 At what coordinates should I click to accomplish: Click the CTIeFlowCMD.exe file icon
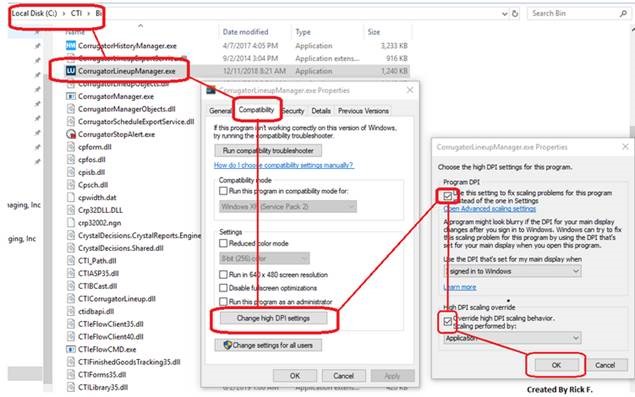(71, 349)
